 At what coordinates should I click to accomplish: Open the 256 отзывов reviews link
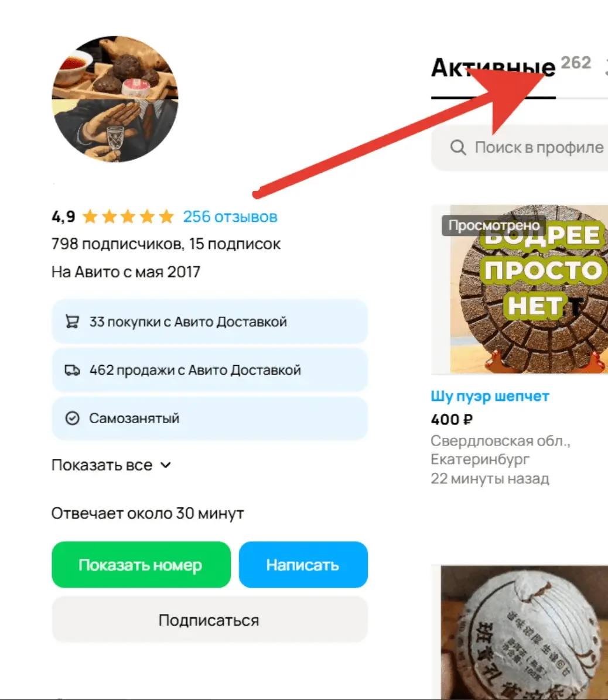[x=230, y=217]
